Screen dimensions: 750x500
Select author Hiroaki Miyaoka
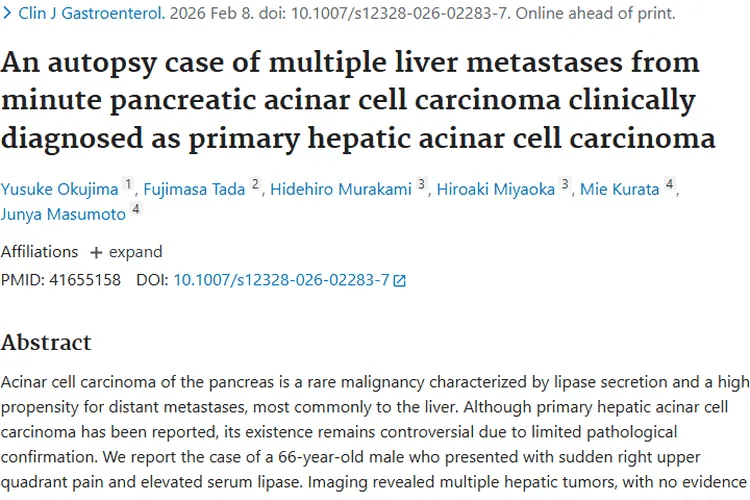(x=496, y=187)
